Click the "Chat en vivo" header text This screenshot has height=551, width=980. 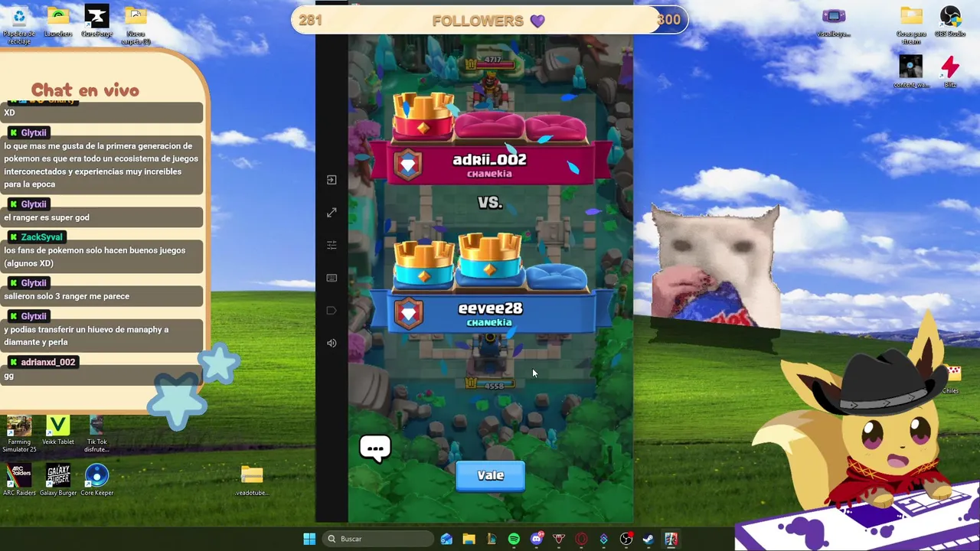[x=85, y=90]
